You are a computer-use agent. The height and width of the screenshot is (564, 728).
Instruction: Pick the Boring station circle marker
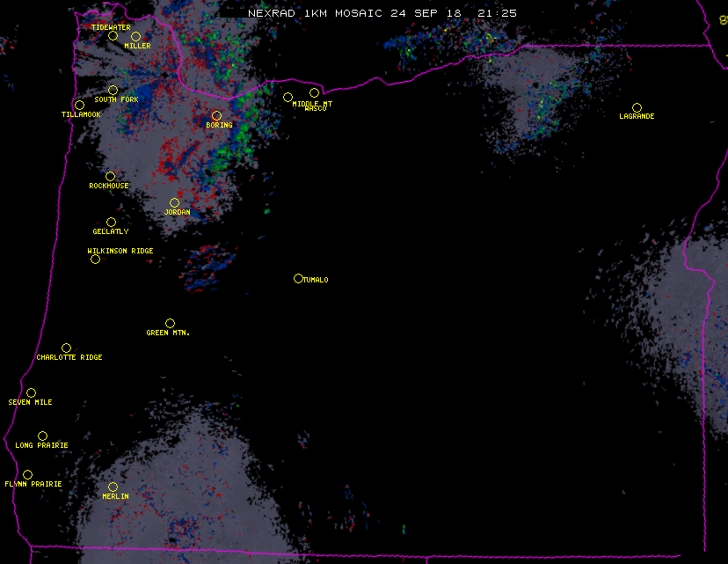pos(216,115)
